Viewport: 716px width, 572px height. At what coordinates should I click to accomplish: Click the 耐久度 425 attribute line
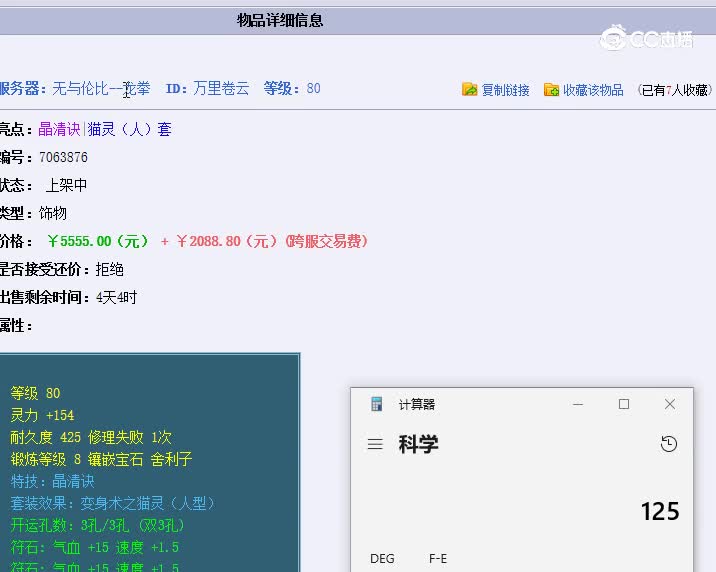(x=91, y=437)
